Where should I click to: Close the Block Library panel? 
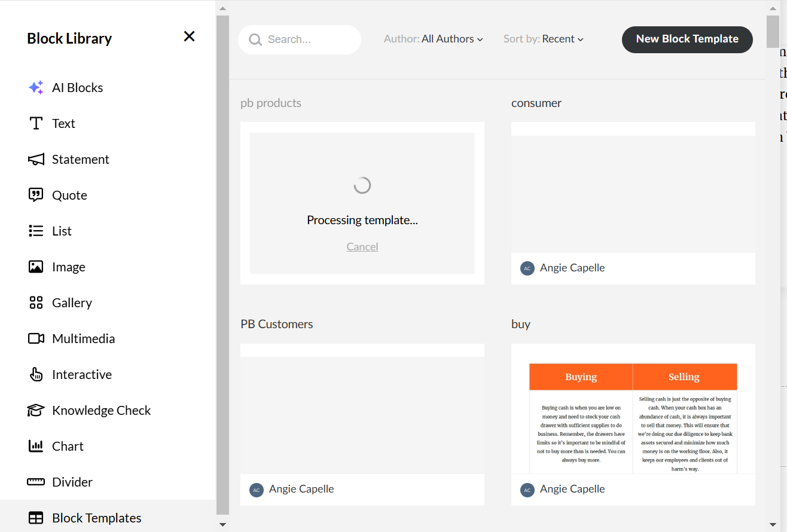click(189, 36)
